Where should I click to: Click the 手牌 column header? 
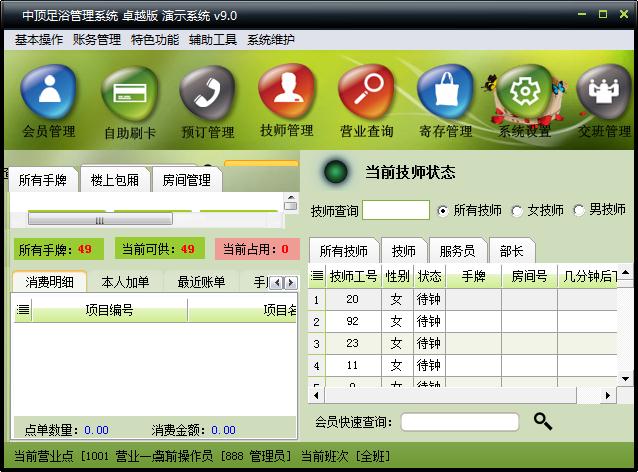click(x=474, y=276)
